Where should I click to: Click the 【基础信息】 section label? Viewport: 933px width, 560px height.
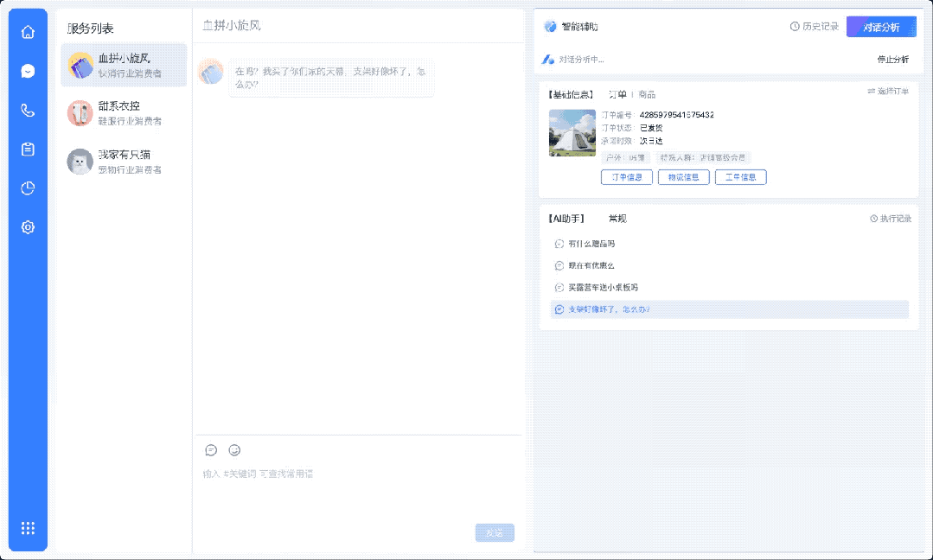(571, 94)
